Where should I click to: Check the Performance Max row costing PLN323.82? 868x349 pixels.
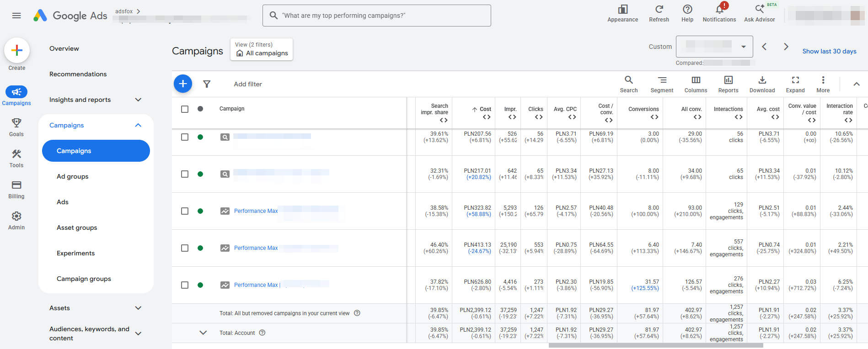(x=185, y=211)
